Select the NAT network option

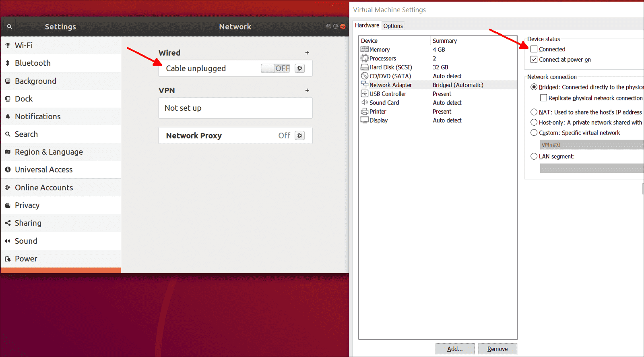pos(534,112)
